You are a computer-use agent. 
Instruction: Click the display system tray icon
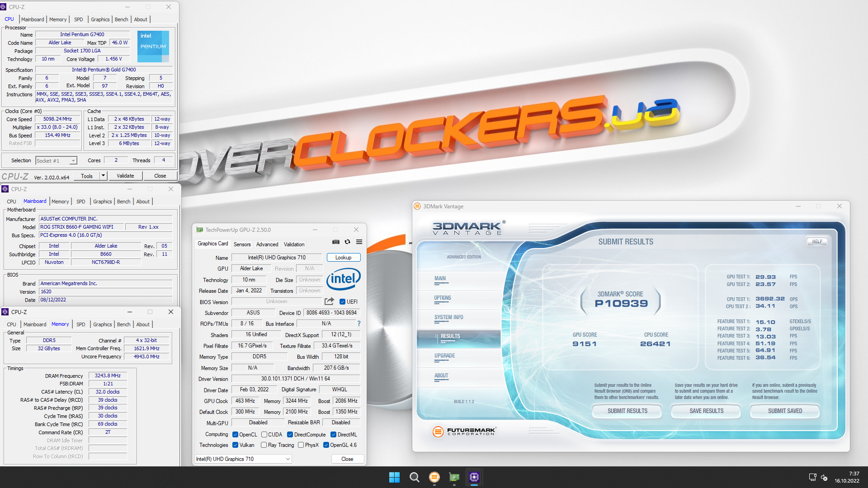tap(812, 477)
